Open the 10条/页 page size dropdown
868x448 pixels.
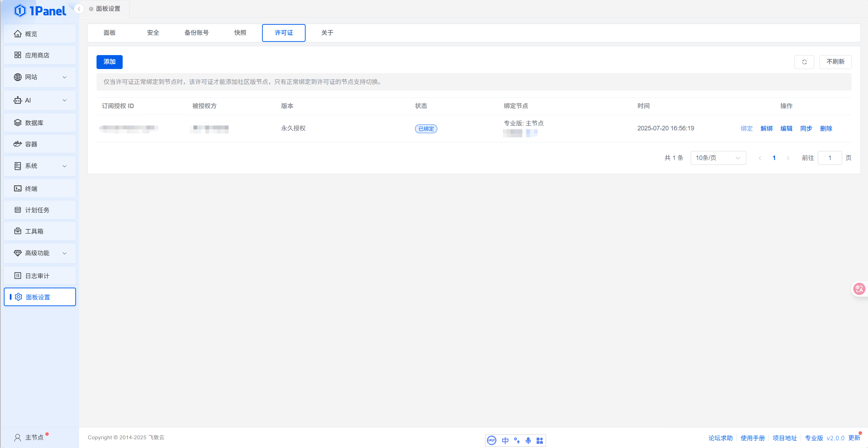pyautogui.click(x=718, y=158)
